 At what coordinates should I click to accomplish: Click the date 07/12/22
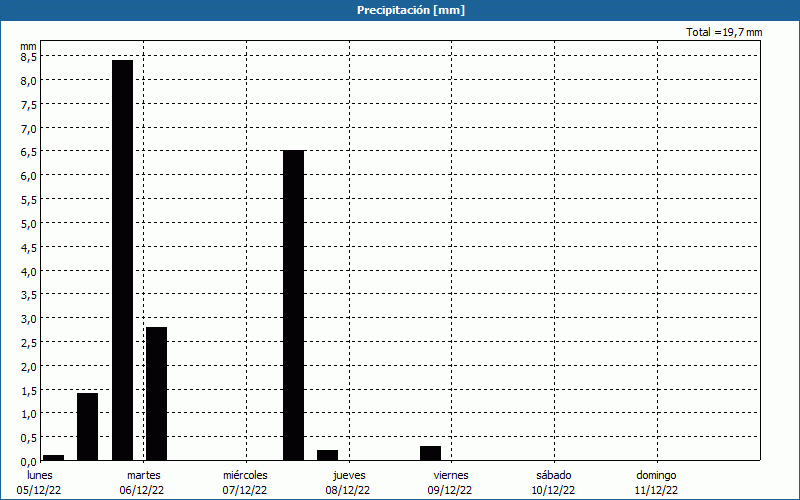click(245, 490)
